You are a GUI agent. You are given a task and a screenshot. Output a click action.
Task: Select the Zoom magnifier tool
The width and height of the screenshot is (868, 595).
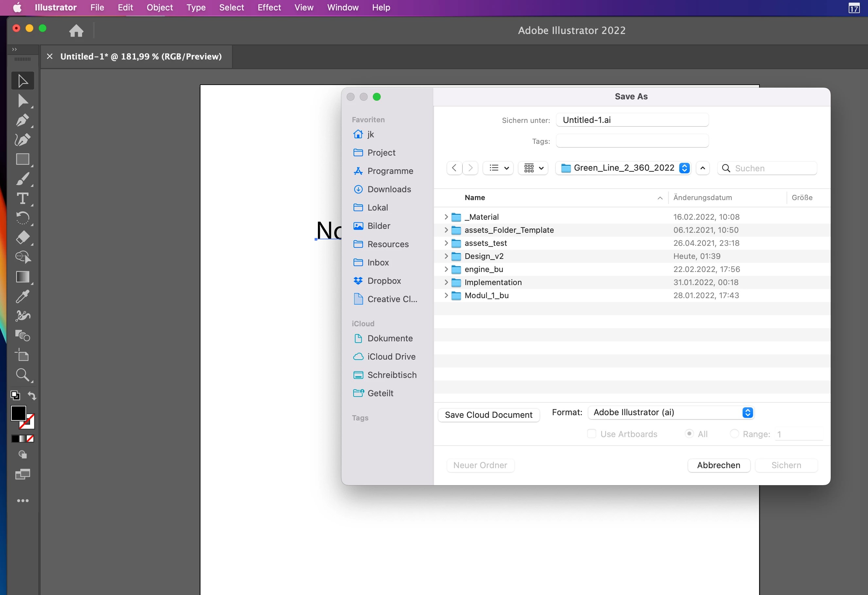tap(23, 375)
